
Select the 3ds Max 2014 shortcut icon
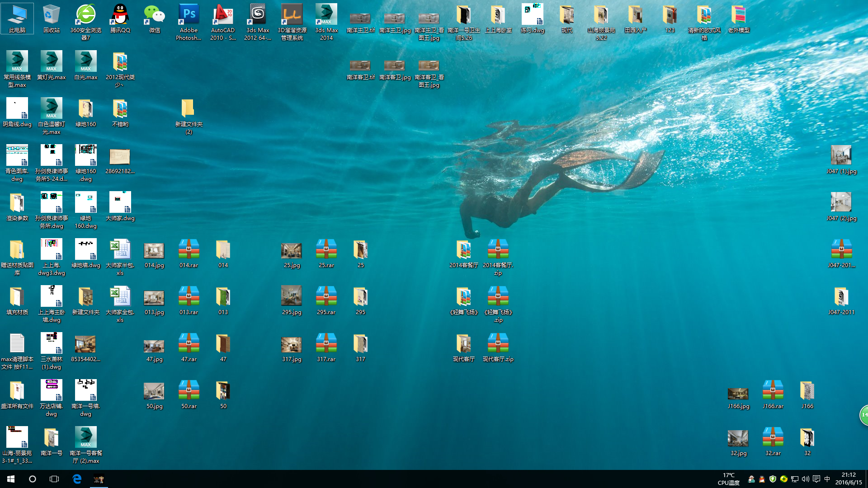pos(326,16)
